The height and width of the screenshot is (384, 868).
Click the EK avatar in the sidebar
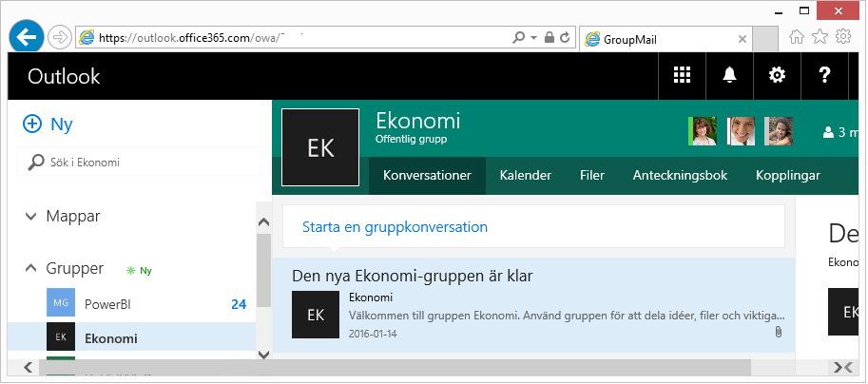point(61,337)
